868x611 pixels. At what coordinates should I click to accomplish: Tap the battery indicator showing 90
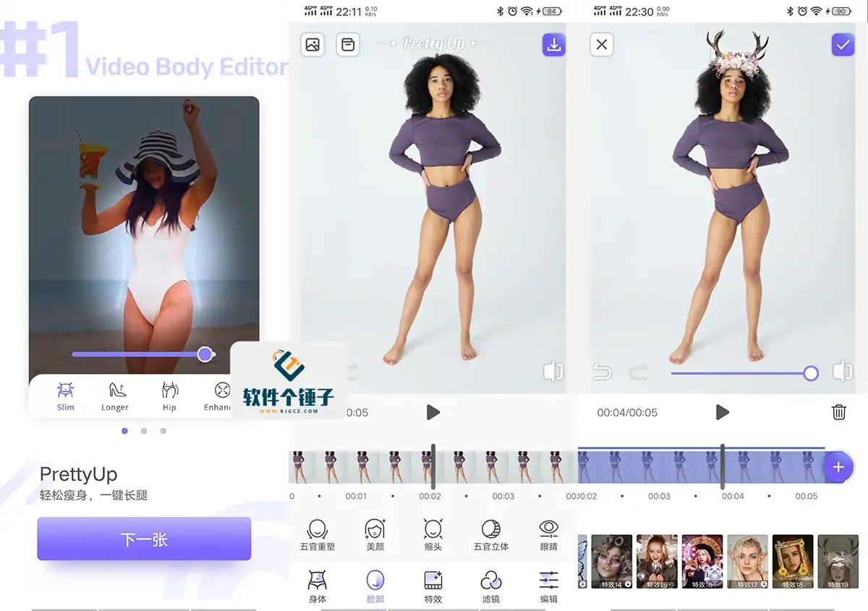(x=841, y=11)
